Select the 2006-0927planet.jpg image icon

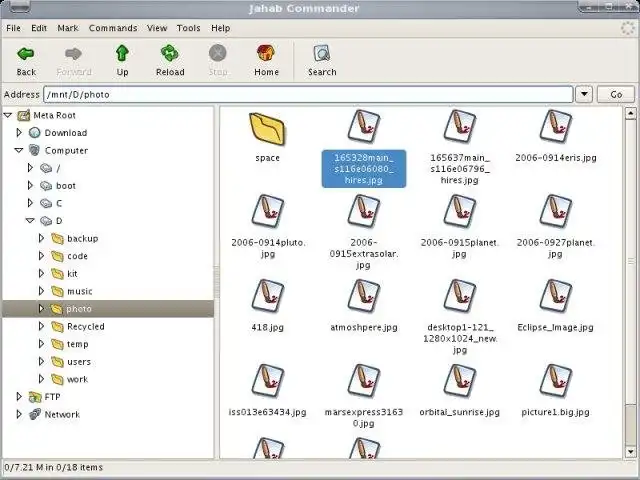point(556,211)
